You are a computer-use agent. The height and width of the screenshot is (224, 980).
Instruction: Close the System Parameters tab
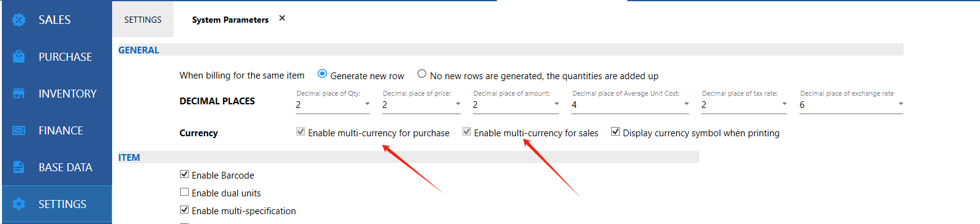[282, 18]
